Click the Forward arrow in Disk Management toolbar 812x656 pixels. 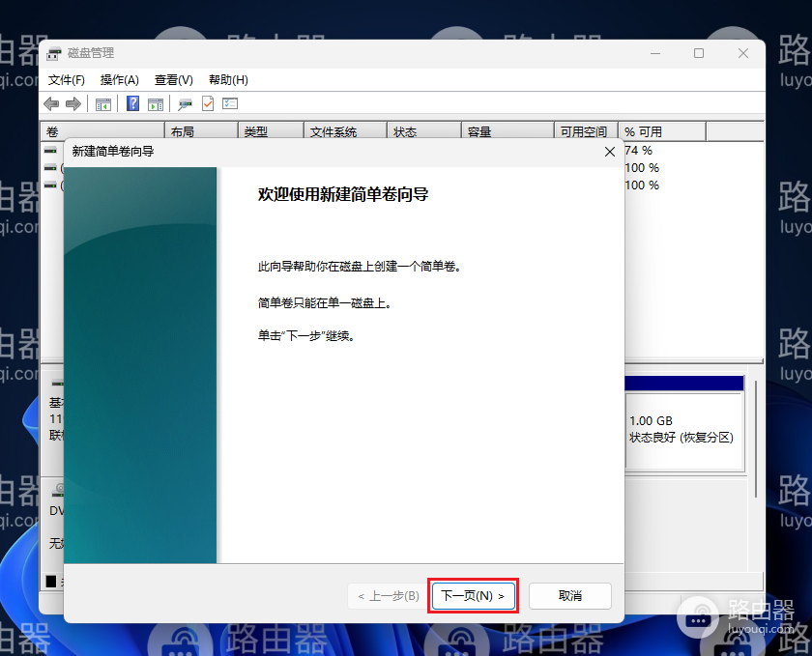(x=73, y=104)
